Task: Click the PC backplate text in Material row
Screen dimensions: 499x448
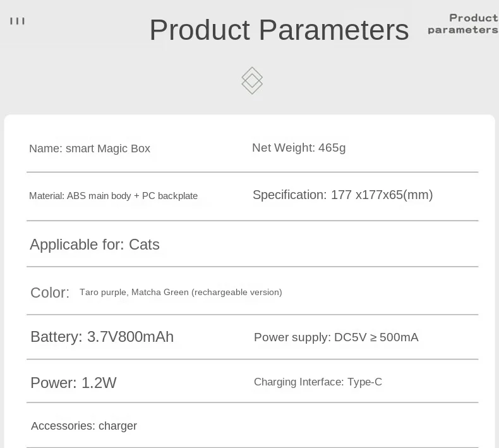Action: tap(169, 196)
